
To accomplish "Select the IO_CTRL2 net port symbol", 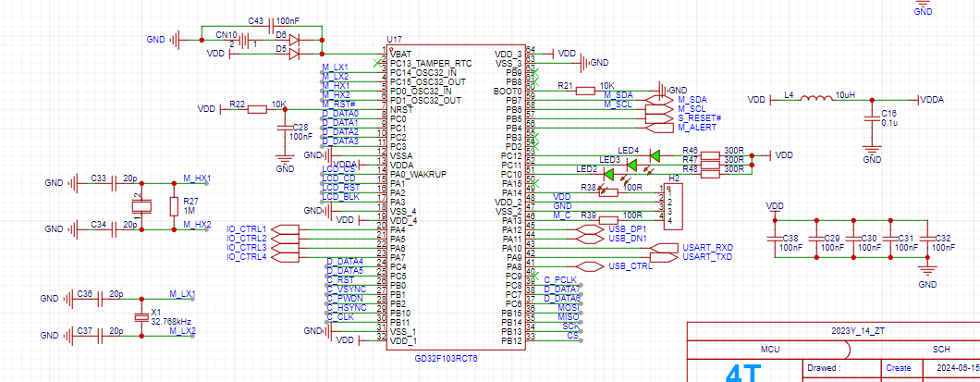I will tap(285, 239).
